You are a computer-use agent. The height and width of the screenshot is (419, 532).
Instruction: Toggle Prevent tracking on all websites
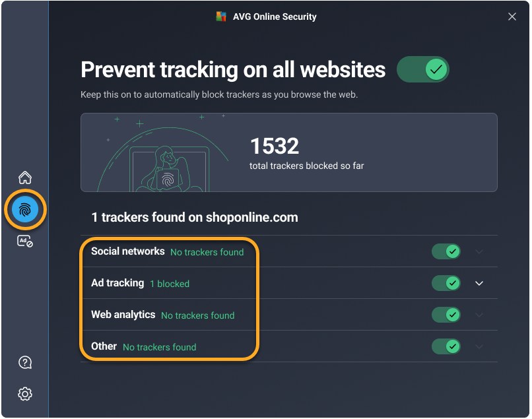coord(422,69)
